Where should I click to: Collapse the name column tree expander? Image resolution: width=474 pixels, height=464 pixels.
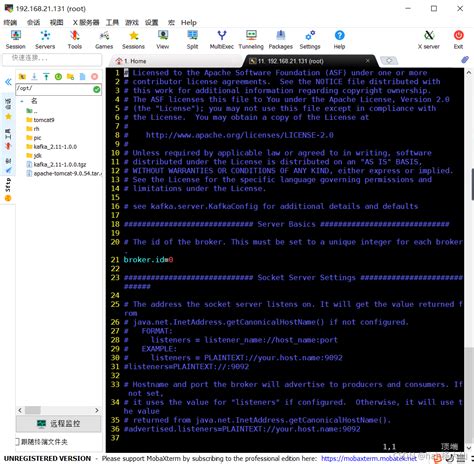point(22,101)
